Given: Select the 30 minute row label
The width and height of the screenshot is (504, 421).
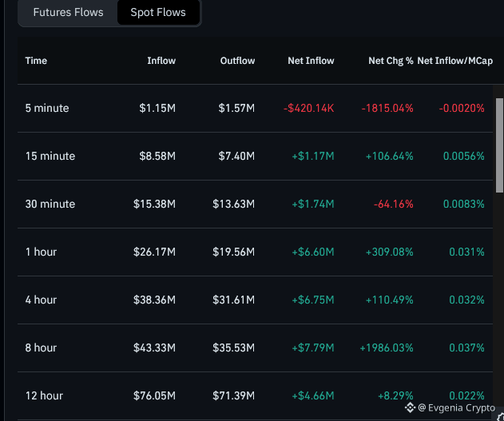Looking at the screenshot, I should 50,204.
